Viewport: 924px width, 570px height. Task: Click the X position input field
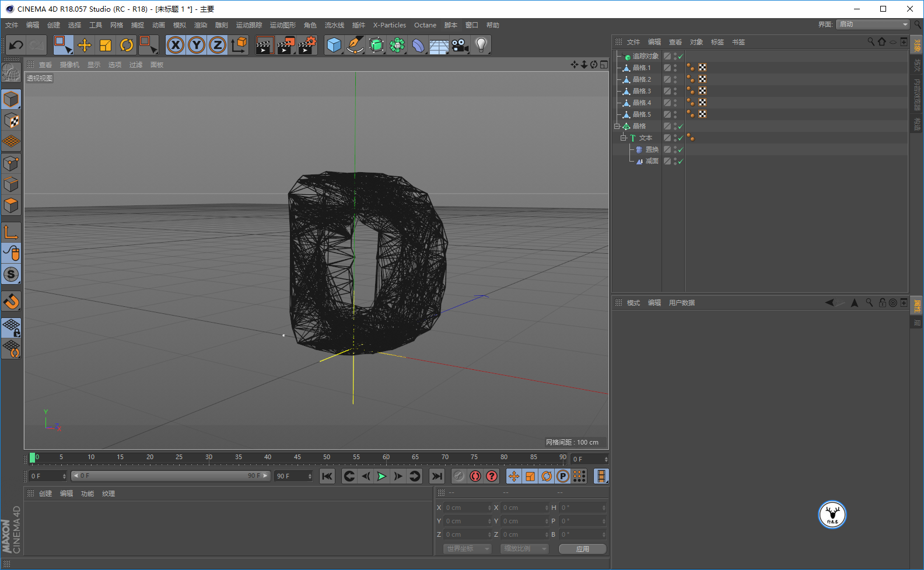point(467,508)
